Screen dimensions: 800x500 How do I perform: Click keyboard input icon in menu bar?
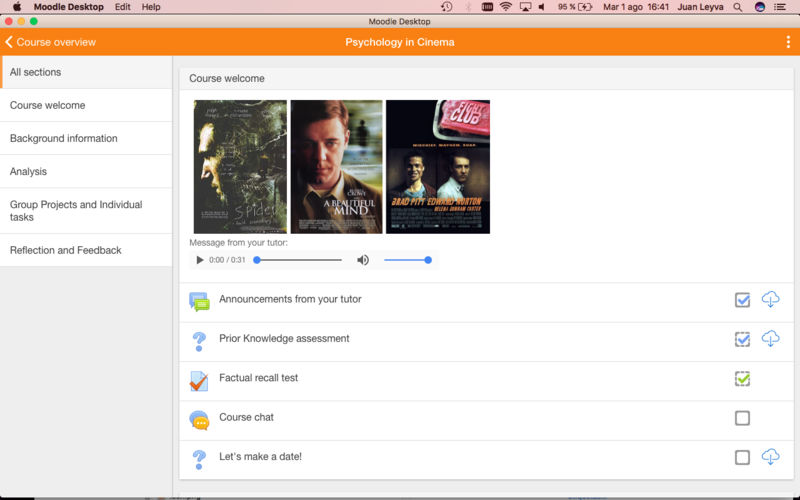tap(487, 7)
